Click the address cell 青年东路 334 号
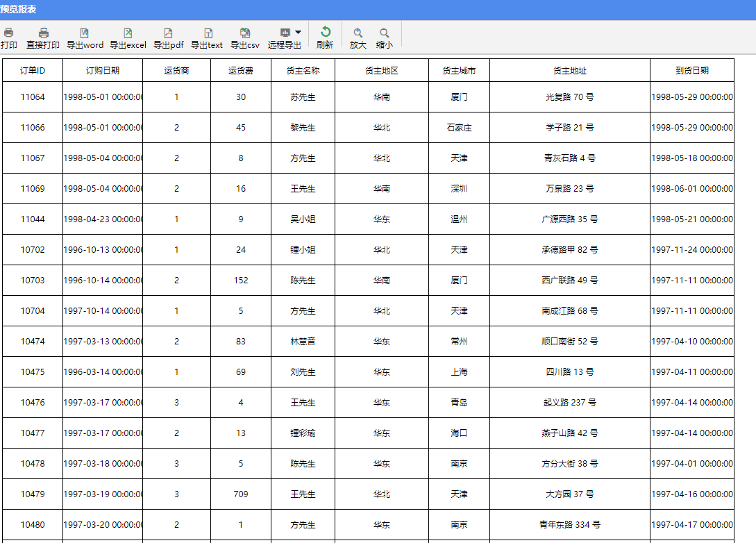This screenshot has width=756, height=543. point(570,525)
